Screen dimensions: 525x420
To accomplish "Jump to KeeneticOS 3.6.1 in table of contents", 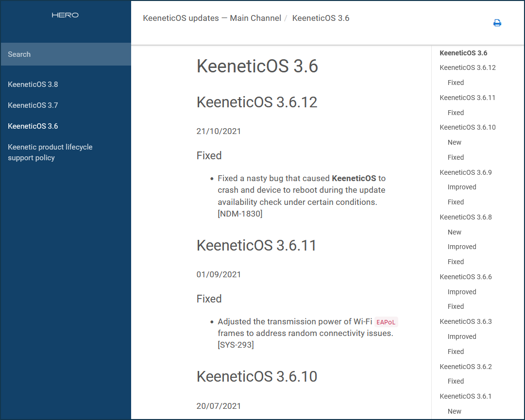I will (x=465, y=396).
